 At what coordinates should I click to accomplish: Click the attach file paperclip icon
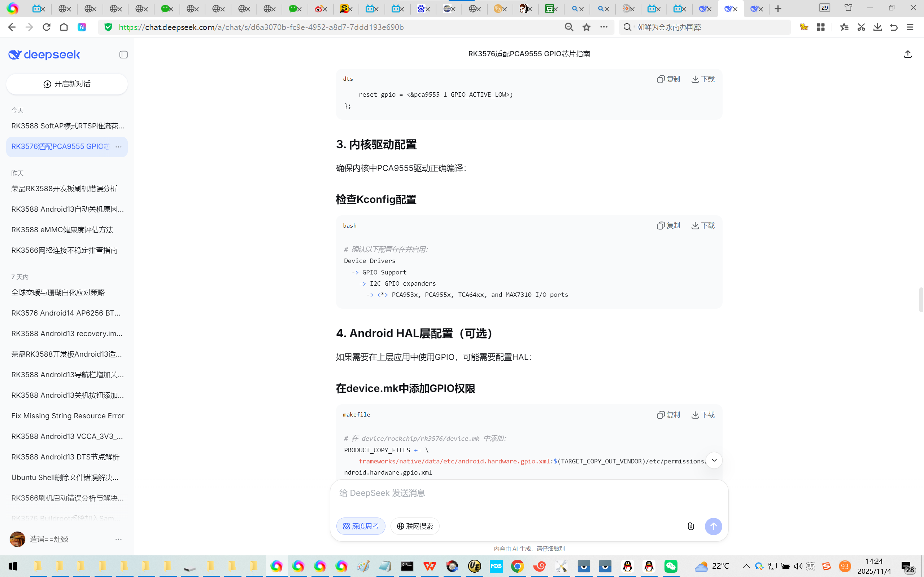[x=691, y=526]
